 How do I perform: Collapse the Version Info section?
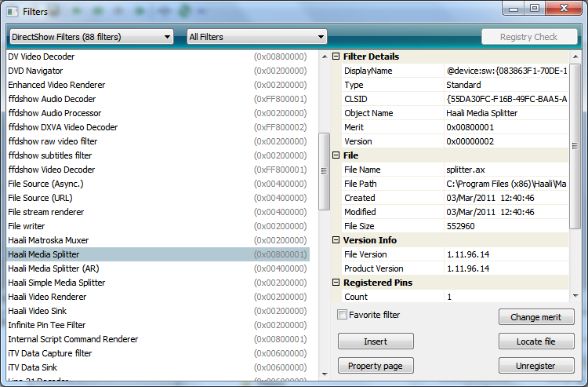click(x=336, y=240)
